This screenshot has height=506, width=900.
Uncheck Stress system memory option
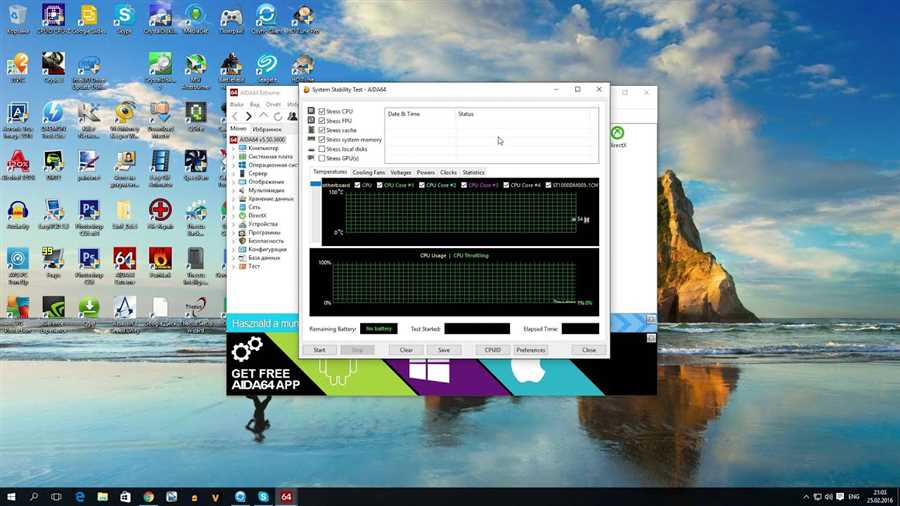pyautogui.click(x=321, y=139)
